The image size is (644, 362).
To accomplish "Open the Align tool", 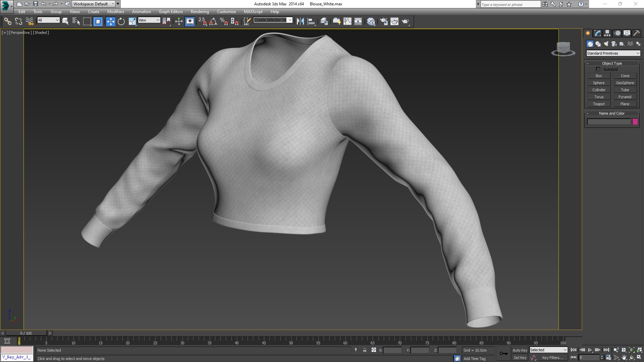I will tap(311, 21).
